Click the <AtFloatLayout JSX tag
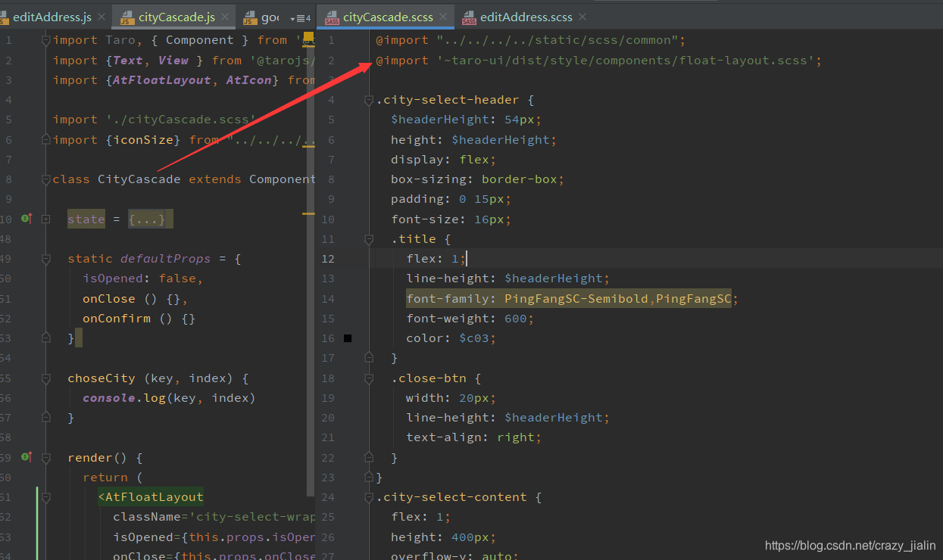Viewport: 943px width, 560px height. pyautogui.click(x=151, y=496)
